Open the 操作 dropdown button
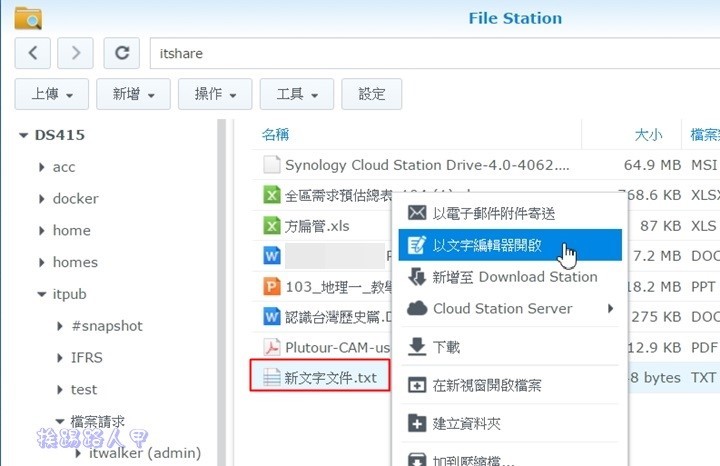Viewport: 720px width, 466px height. [215, 94]
